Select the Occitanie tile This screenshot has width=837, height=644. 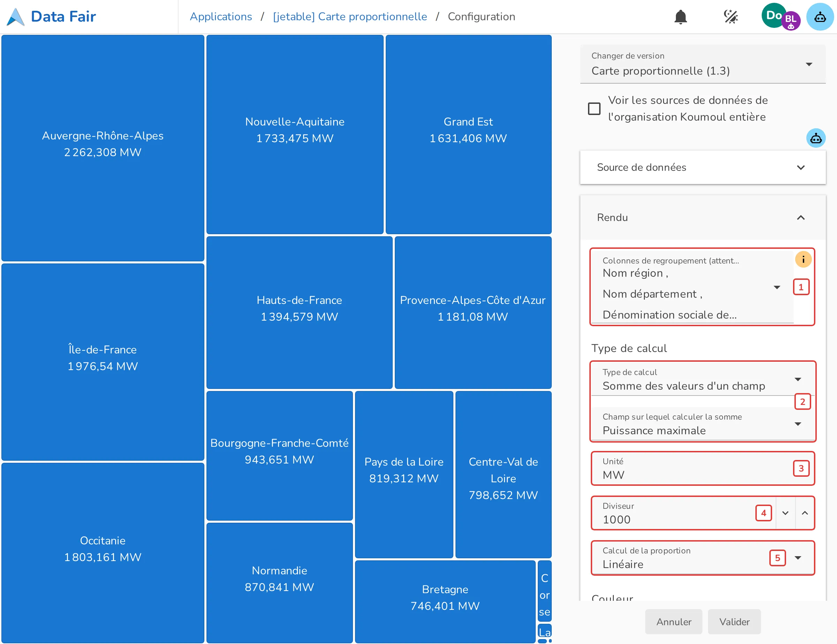(x=103, y=553)
